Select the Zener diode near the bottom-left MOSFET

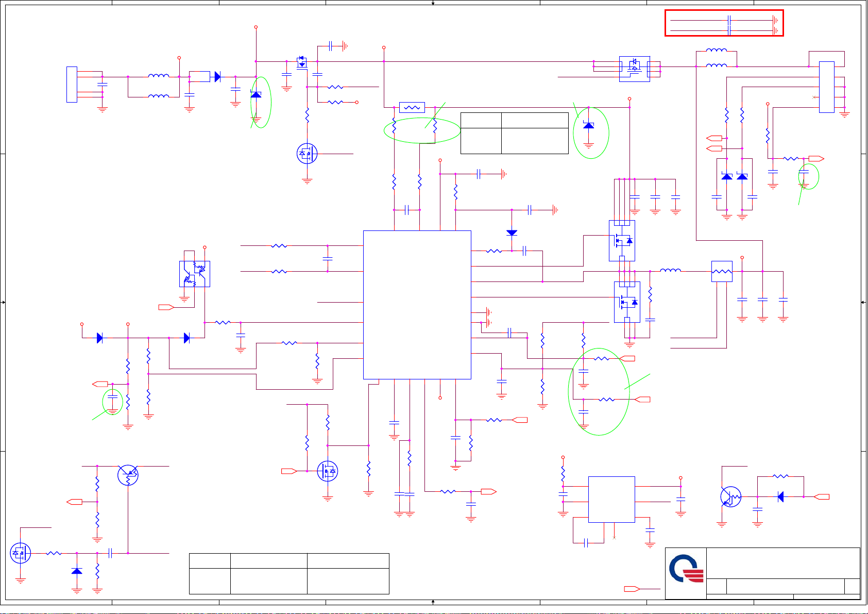coord(77,571)
